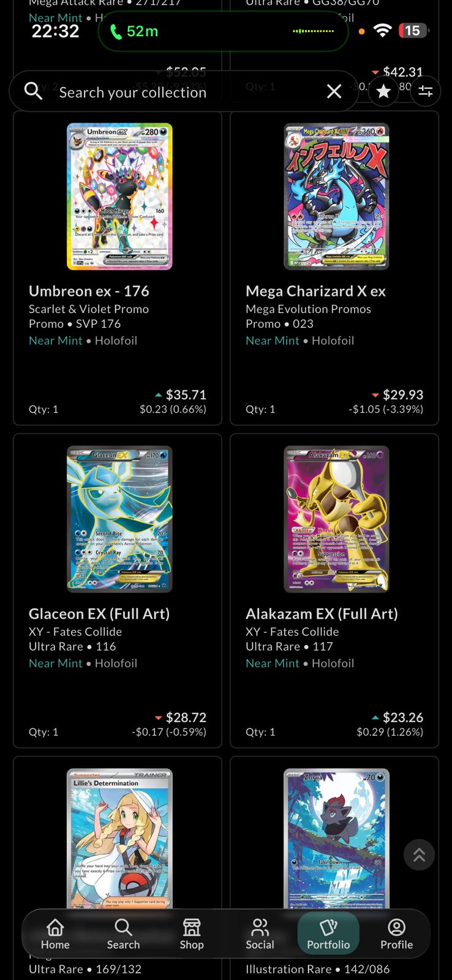Open the filter sliders options
This screenshot has height=980, width=452.
[425, 91]
